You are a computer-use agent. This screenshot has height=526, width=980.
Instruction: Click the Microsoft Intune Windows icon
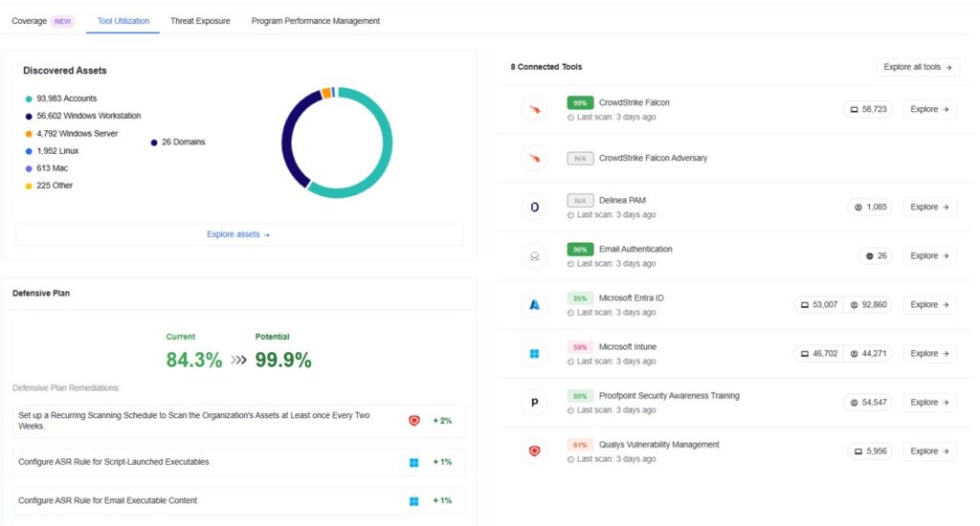[x=534, y=353]
